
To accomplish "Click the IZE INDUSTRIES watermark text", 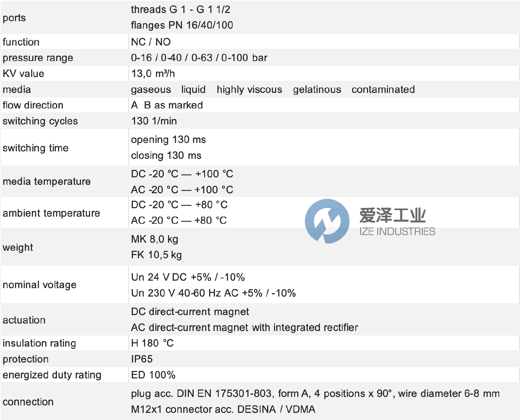I will click(x=397, y=232).
